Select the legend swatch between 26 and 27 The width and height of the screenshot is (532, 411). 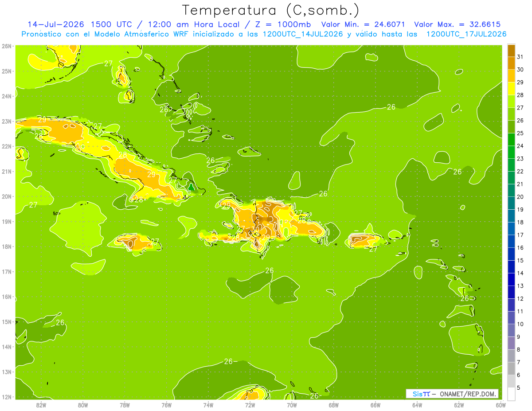(x=511, y=114)
